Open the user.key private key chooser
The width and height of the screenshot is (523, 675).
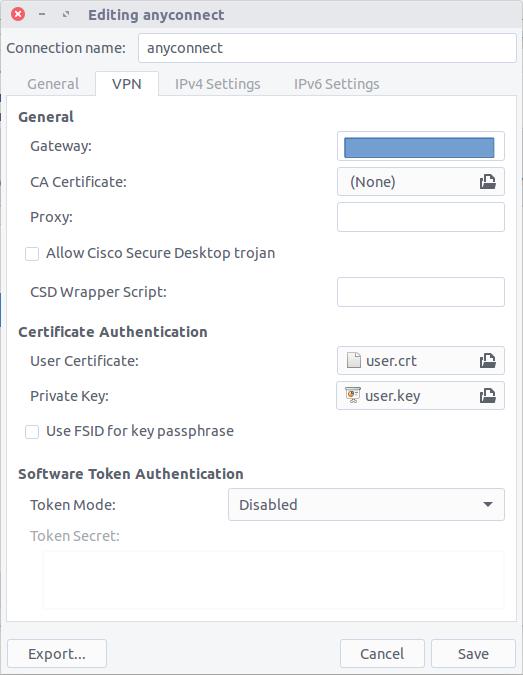(x=421, y=396)
